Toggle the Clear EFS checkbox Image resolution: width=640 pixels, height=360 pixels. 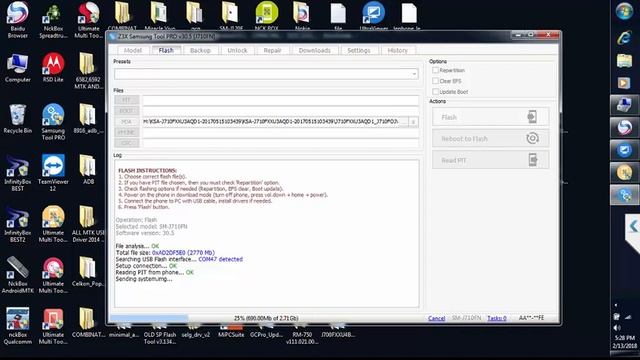coord(436,81)
